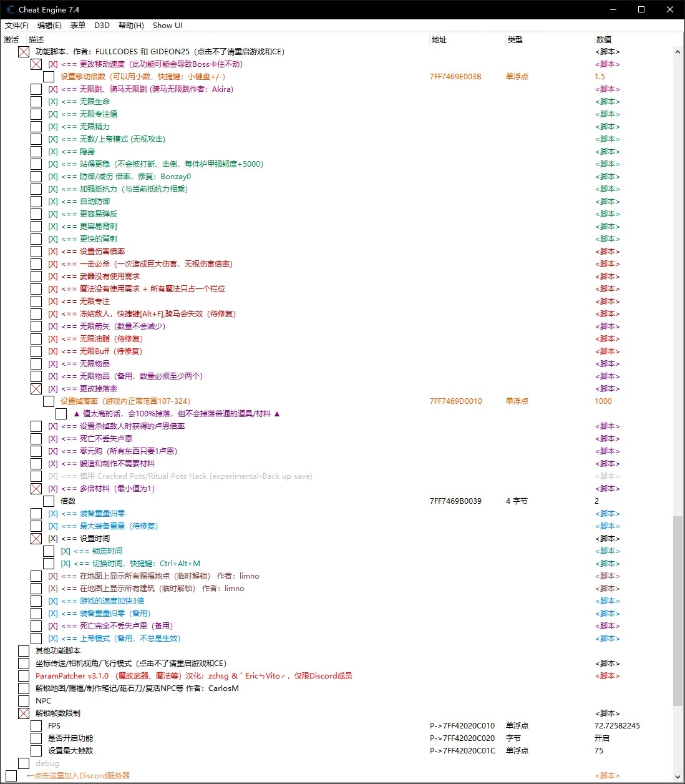Image resolution: width=685 pixels, height=784 pixels.
Task: Enable the 无限生命 checkbox
Action: [36, 102]
